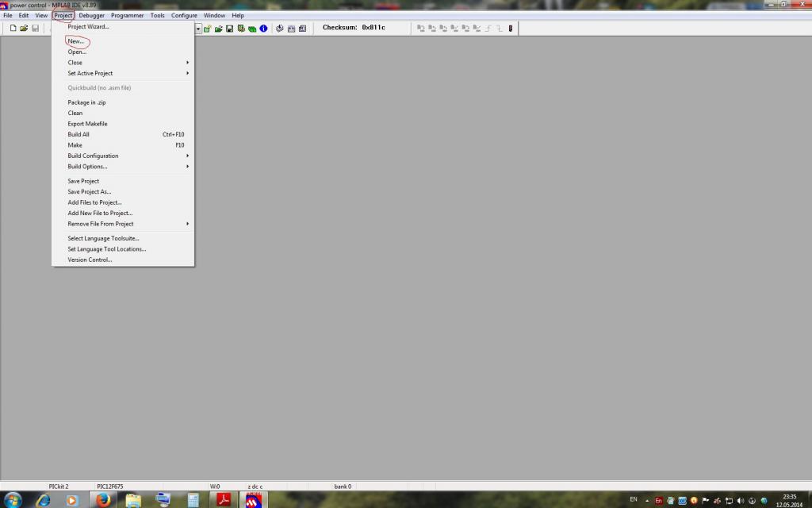Click the Open File folder icon

coord(24,28)
